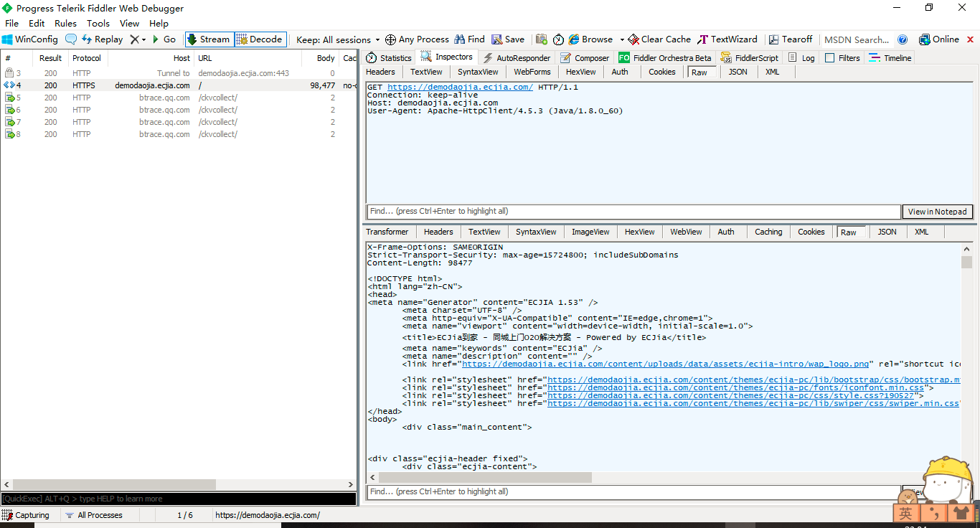Click the bootstrap.css stylesheet link
Viewport: 980px width, 528px height.
pyautogui.click(x=754, y=379)
